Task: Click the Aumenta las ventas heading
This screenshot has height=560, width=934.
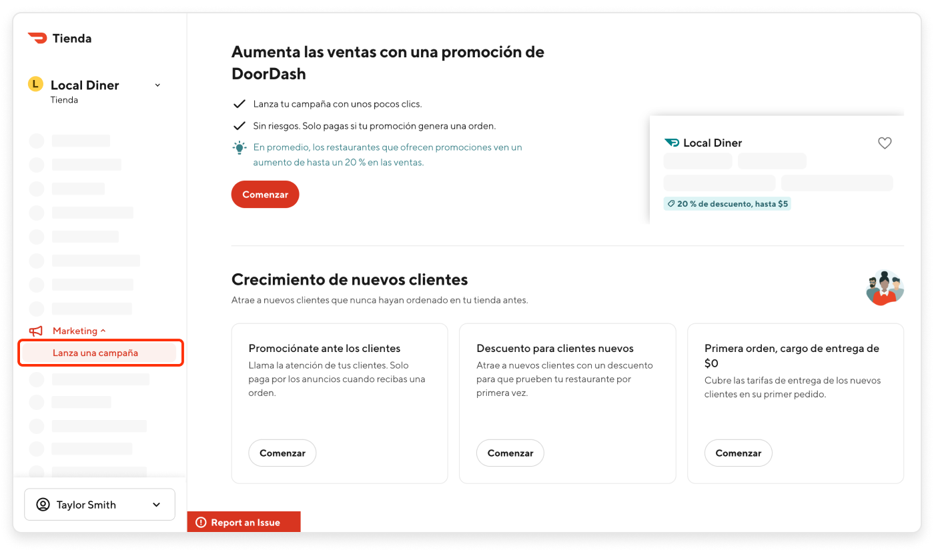Action: pyautogui.click(x=388, y=63)
